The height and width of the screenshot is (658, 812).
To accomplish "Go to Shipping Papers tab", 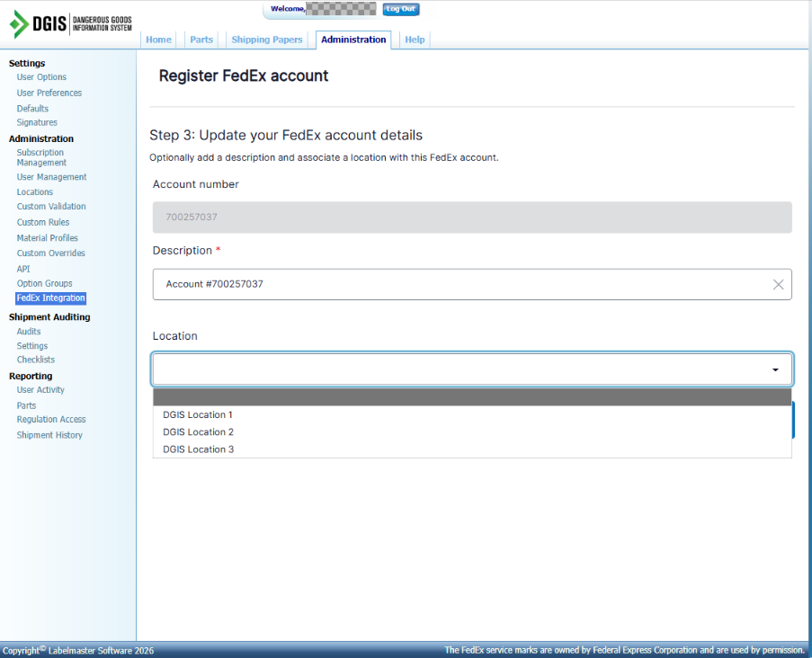I will (267, 40).
